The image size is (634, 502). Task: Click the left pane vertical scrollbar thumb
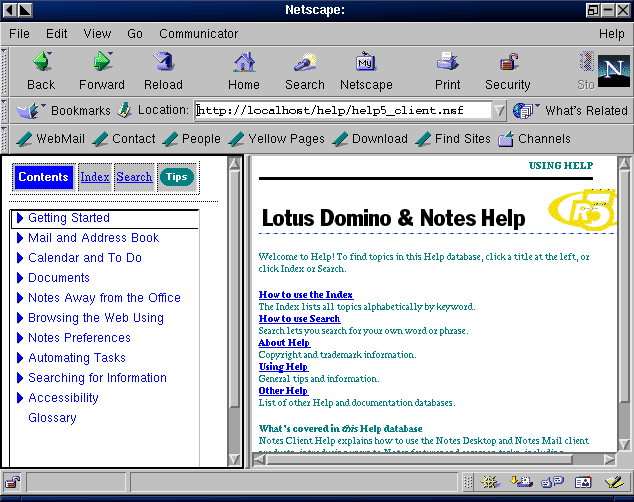[x=235, y=289]
